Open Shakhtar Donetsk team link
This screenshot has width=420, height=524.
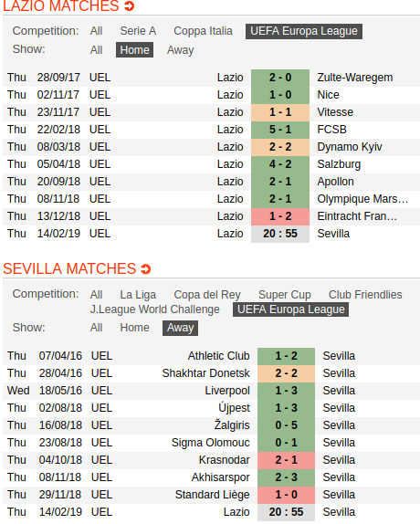click(205, 373)
